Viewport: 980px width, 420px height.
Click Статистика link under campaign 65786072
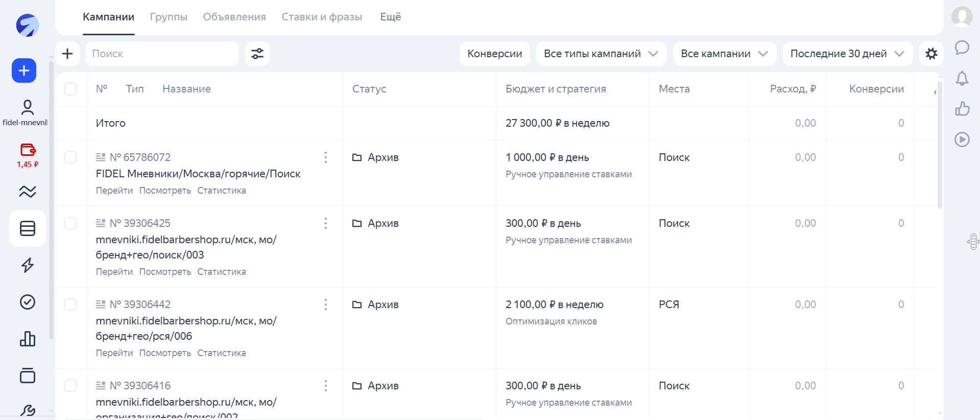(x=222, y=191)
